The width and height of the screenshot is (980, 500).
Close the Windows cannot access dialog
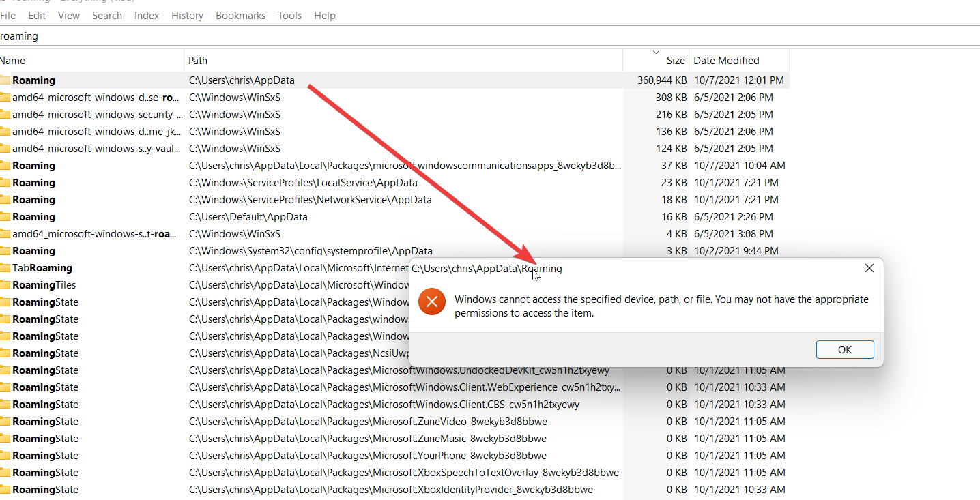869,267
